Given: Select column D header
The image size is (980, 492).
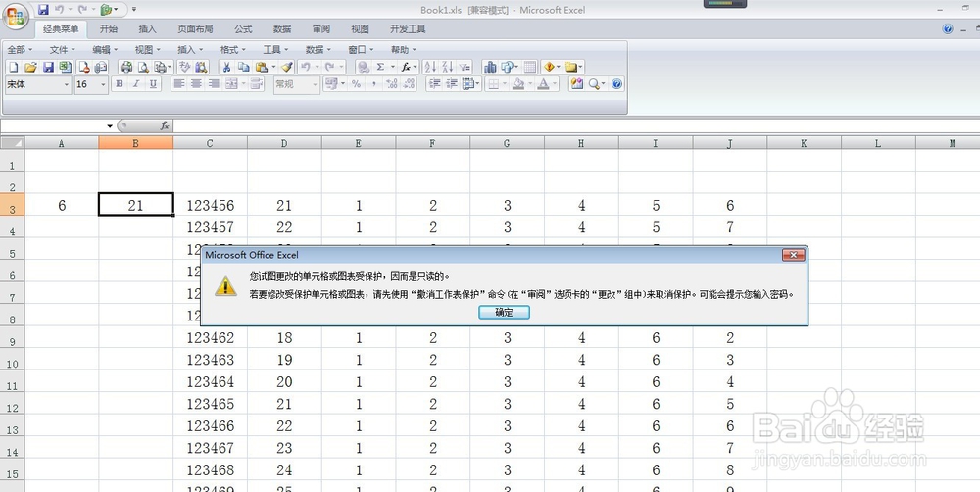Looking at the screenshot, I should pyautogui.click(x=284, y=143).
